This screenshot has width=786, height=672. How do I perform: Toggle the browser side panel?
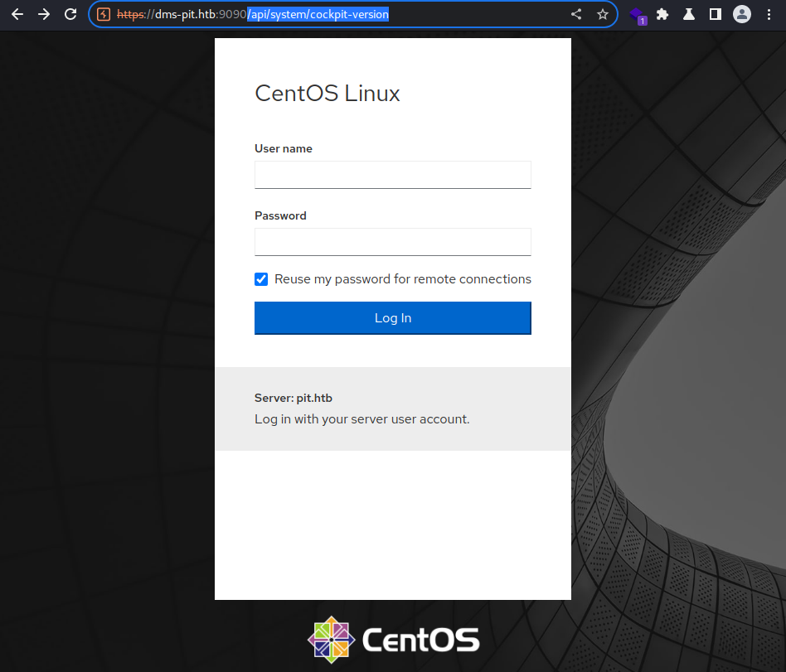(x=716, y=14)
